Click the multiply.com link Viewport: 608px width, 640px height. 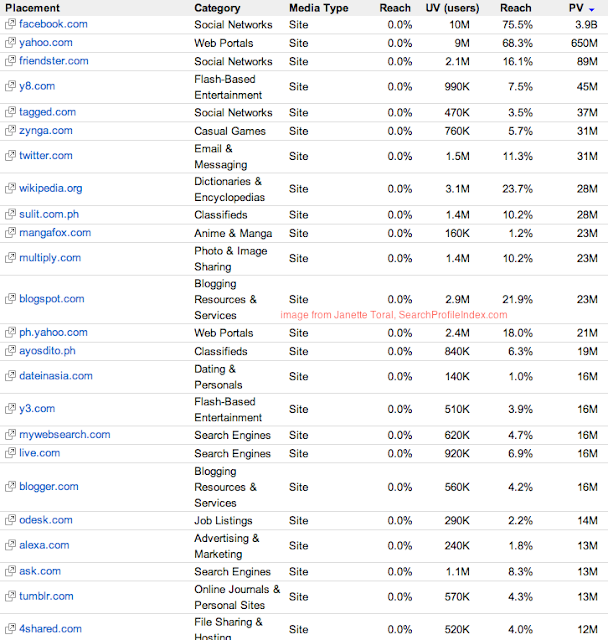point(50,258)
